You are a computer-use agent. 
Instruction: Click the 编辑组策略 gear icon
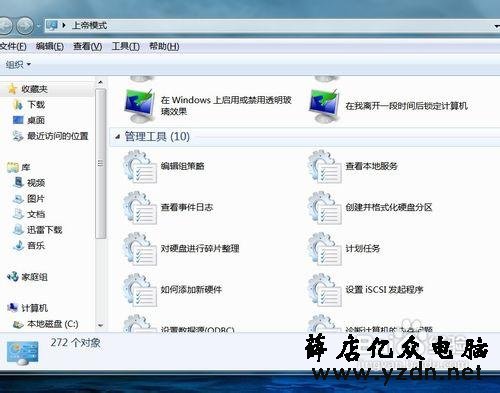pyautogui.click(x=139, y=166)
